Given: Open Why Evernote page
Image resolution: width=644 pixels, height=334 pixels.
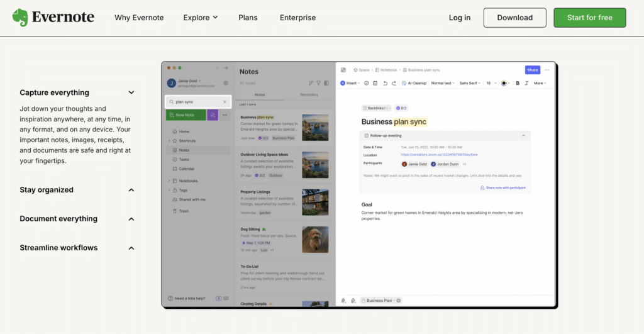Looking at the screenshot, I should tap(139, 18).
